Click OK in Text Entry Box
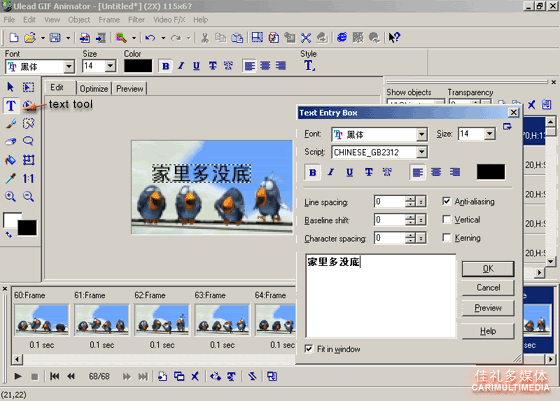 tap(488, 269)
